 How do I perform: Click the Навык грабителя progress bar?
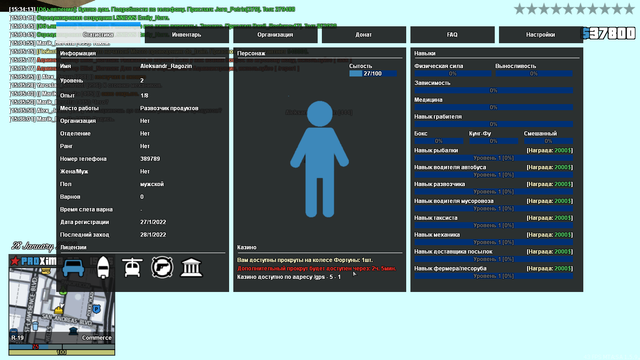(493, 124)
